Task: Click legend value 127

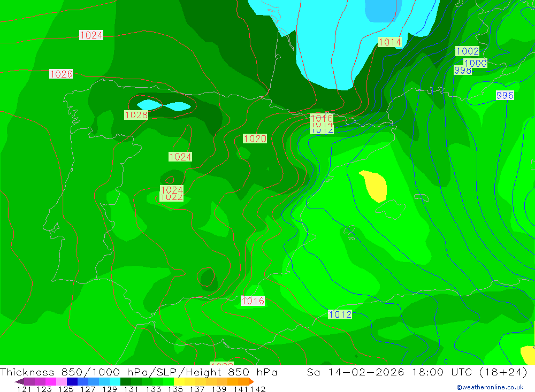Action: pyautogui.click(x=87, y=389)
